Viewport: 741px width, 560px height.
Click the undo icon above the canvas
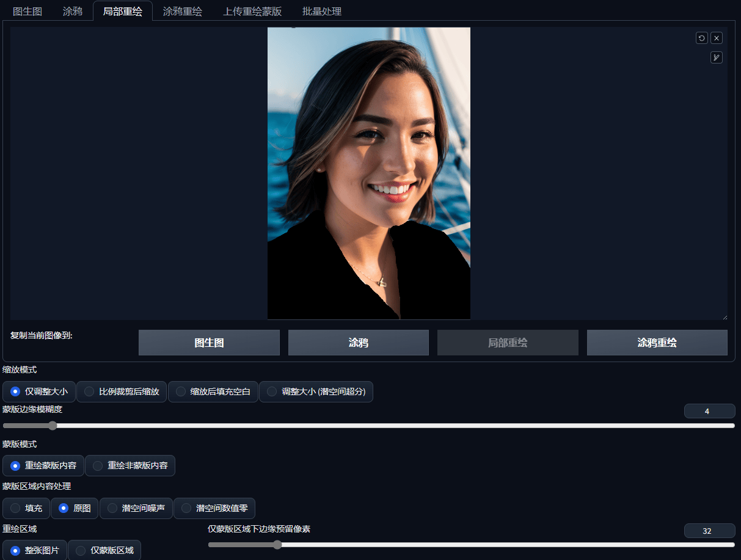click(x=702, y=38)
